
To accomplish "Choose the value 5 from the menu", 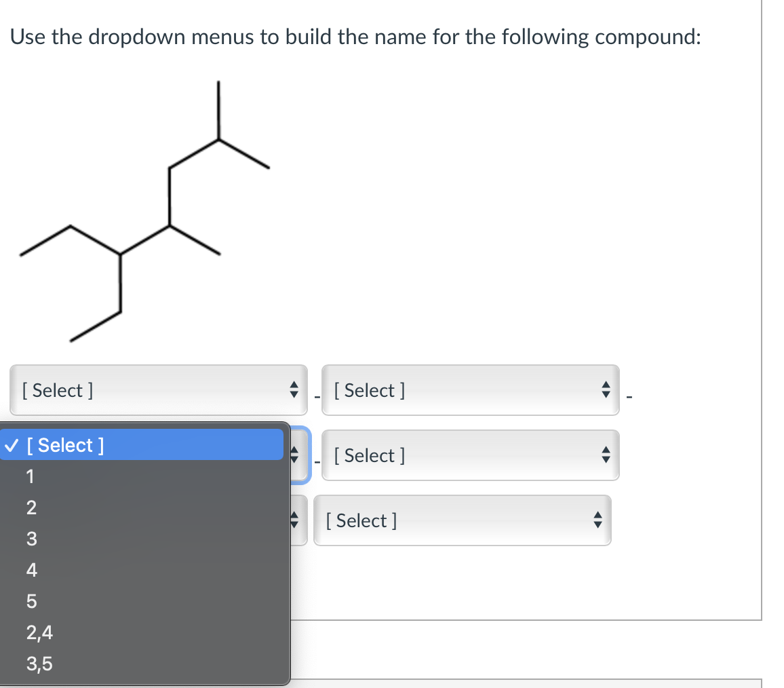I will pos(31,601).
